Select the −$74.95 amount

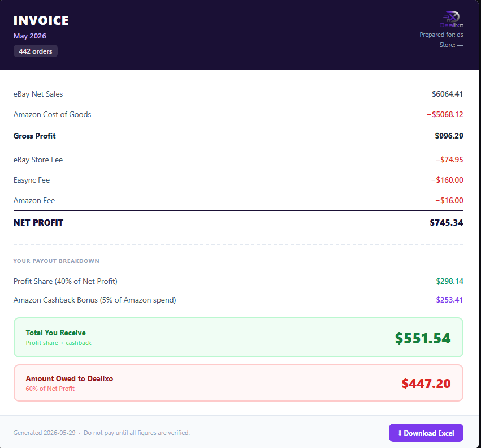(x=449, y=160)
